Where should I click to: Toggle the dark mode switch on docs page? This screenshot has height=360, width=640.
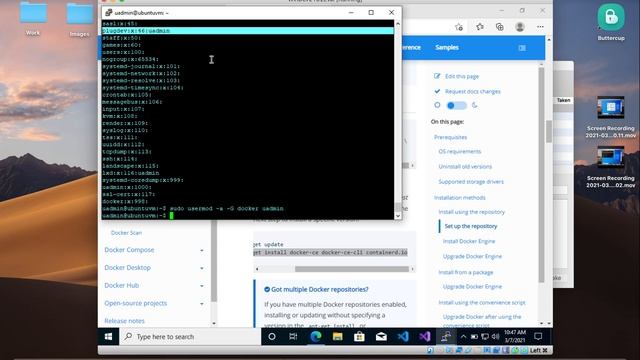(456, 105)
